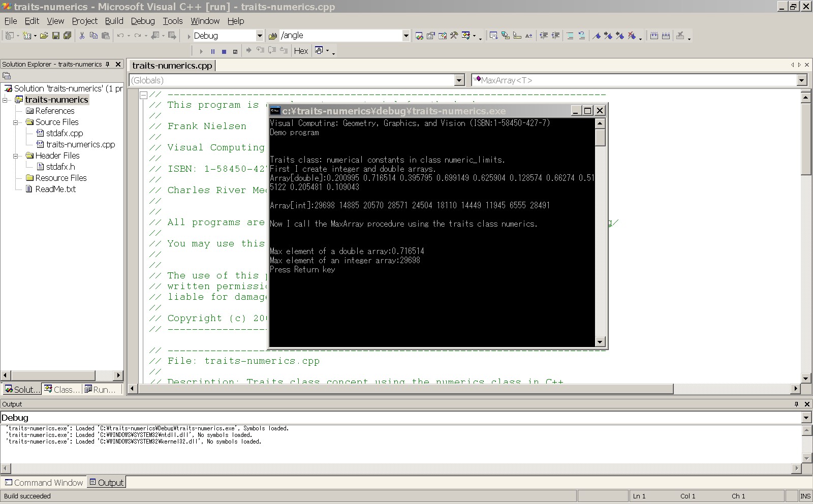This screenshot has width=813, height=504.
Task: Click the Save All toolbar icon
Action: pyautogui.click(x=67, y=36)
